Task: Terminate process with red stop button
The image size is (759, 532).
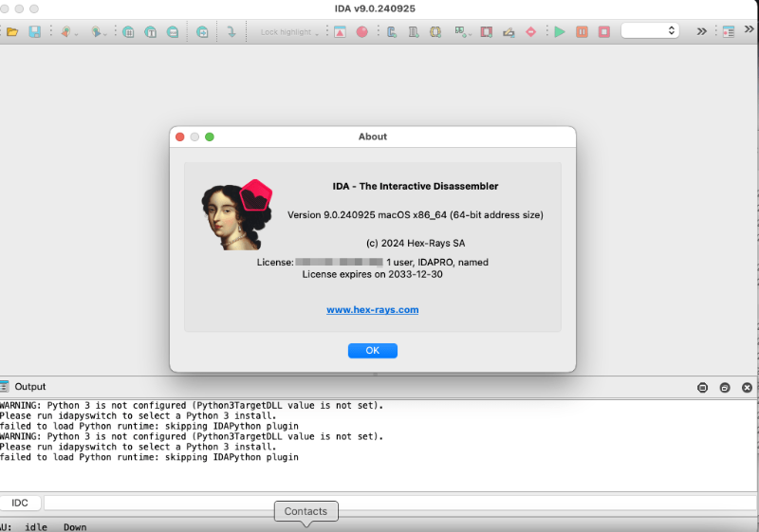Action: click(604, 32)
